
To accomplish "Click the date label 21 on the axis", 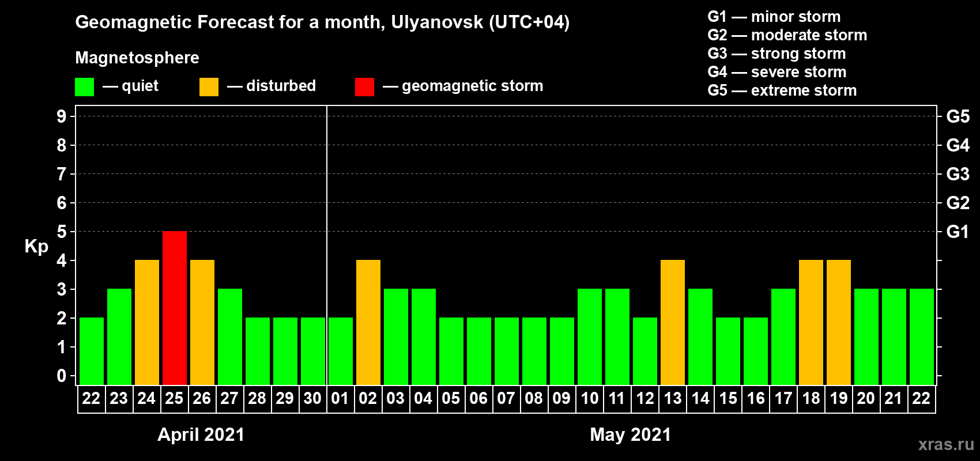I will (x=894, y=399).
